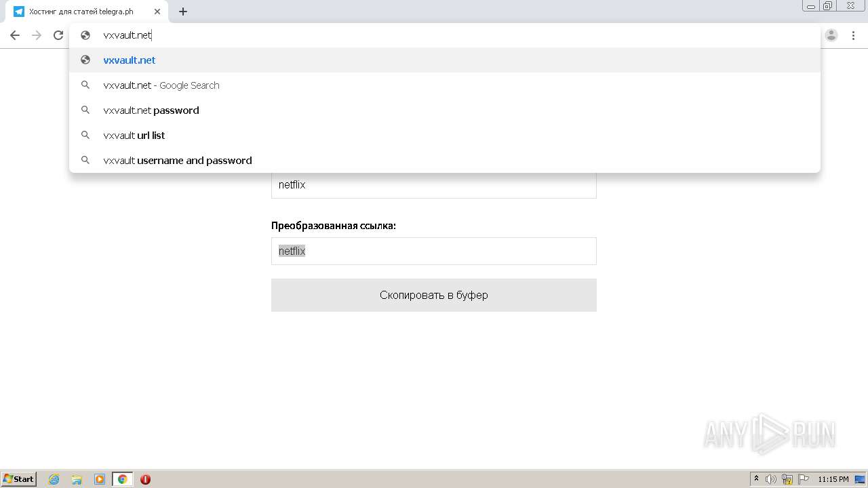Go forward with the forward arrow
868x488 pixels.
[37, 35]
